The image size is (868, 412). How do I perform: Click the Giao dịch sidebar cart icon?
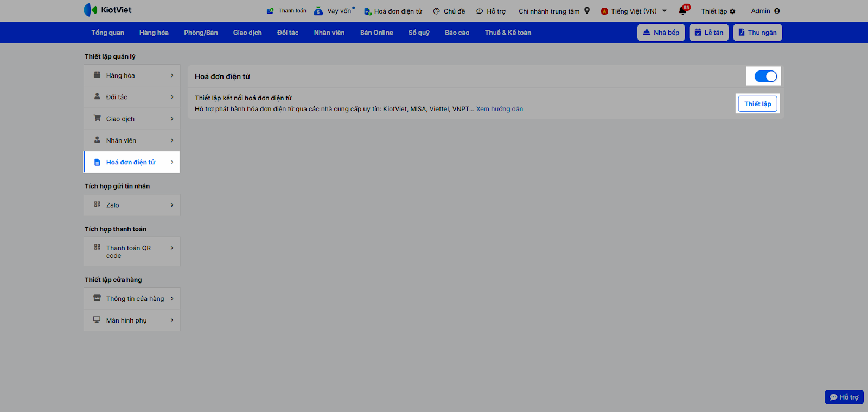point(97,118)
